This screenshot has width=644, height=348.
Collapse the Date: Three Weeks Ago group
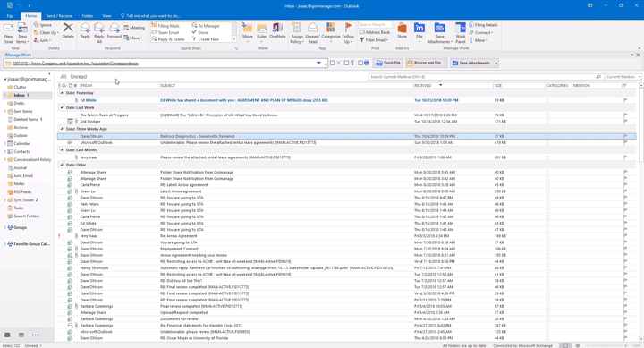62,129
